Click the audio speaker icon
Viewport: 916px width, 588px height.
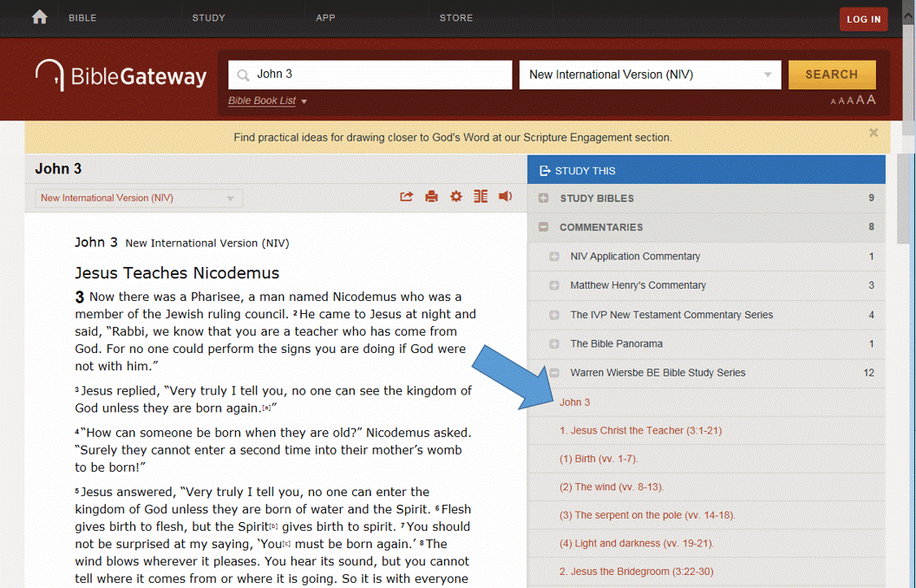tap(506, 196)
